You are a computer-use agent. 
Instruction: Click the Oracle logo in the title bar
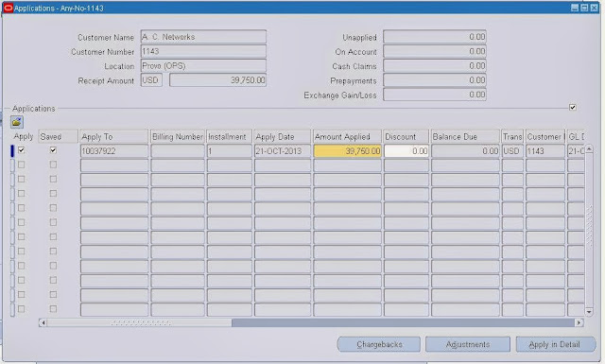[9, 8]
